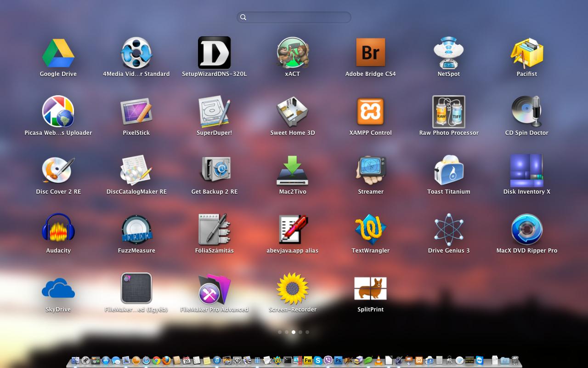Open Picasa Web Albums Uploader
Viewport: 588px width, 368px height.
pos(58,112)
